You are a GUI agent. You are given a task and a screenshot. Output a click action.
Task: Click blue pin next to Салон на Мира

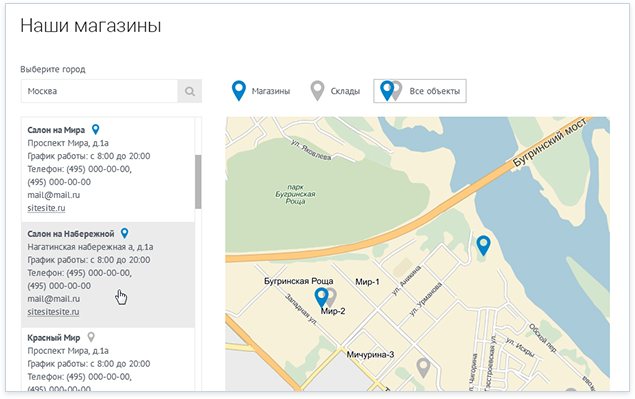96,129
